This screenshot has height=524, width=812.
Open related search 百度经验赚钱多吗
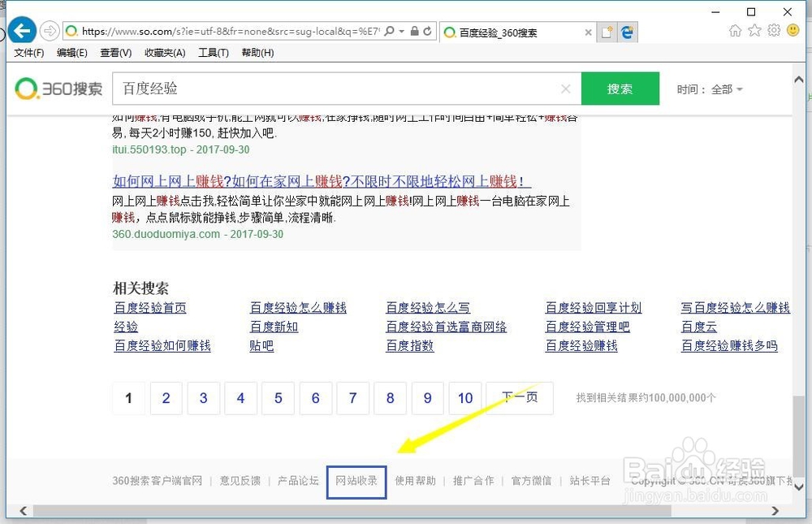point(729,346)
